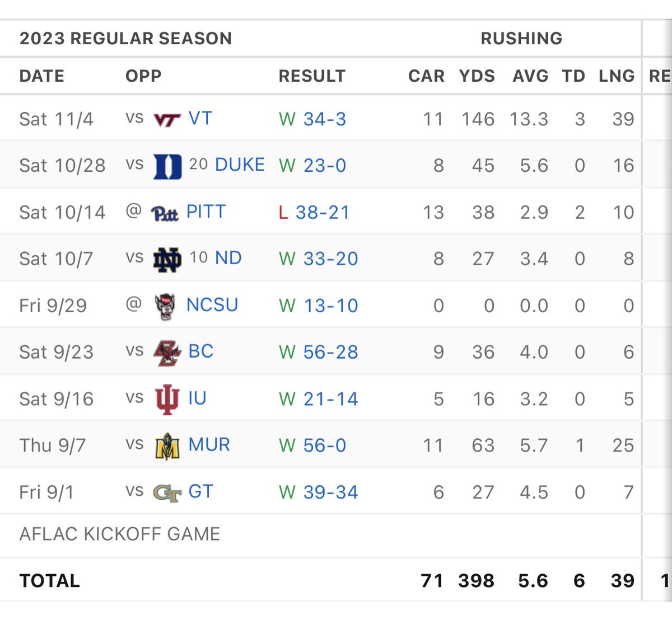Image resolution: width=672 pixels, height=634 pixels.
Task: Open the 34-3 game result link
Action: point(325,119)
